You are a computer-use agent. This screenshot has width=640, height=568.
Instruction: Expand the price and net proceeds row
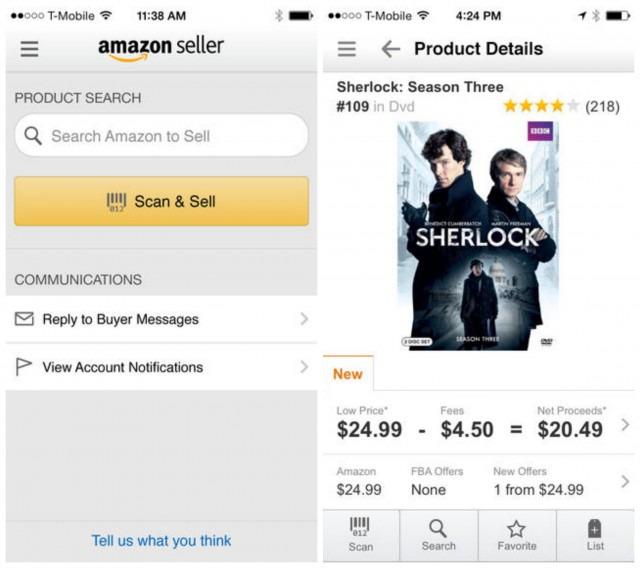pos(625,425)
